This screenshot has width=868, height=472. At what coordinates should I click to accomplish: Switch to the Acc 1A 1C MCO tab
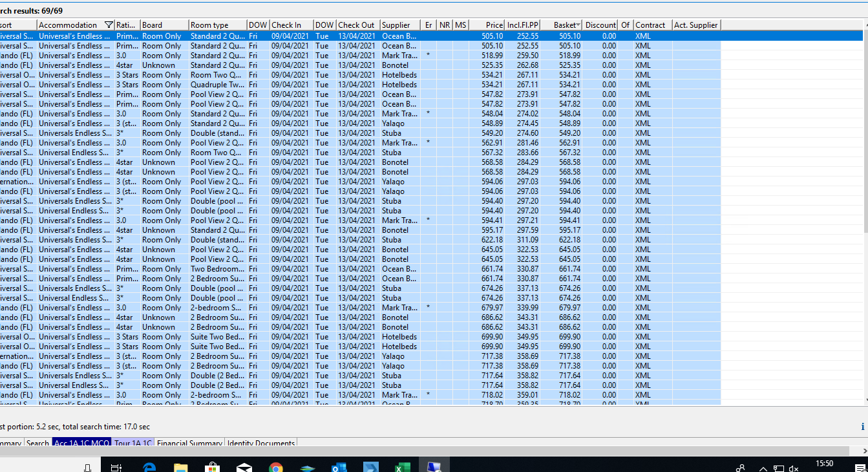tap(82, 443)
